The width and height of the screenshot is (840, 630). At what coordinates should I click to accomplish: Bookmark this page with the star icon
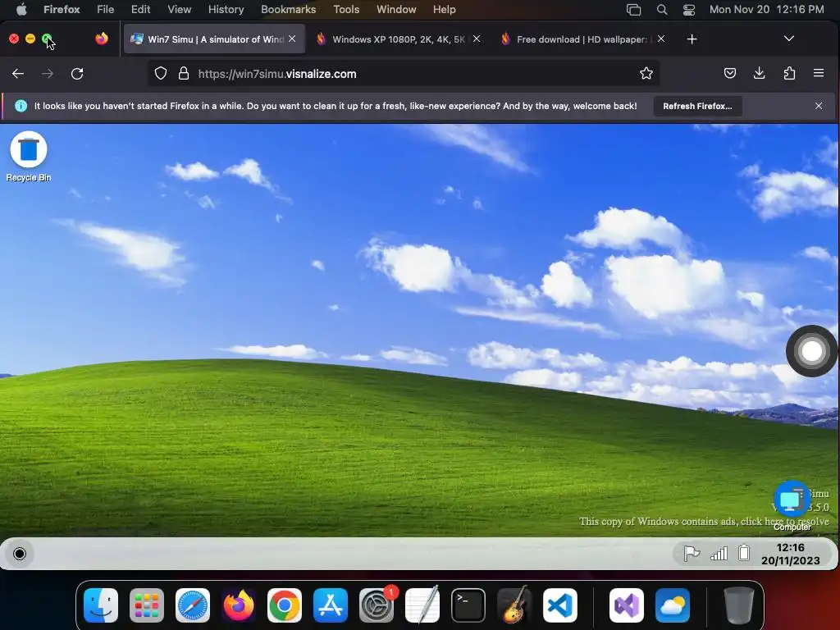pyautogui.click(x=646, y=73)
